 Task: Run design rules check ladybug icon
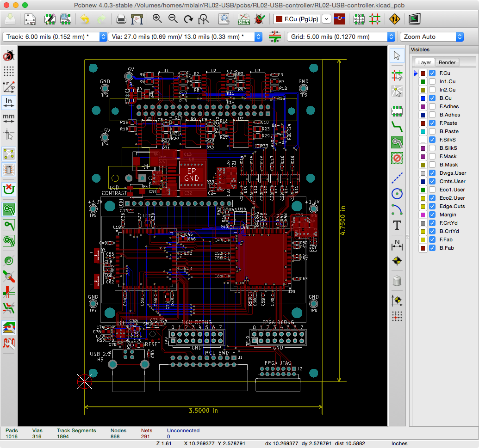[x=260, y=19]
